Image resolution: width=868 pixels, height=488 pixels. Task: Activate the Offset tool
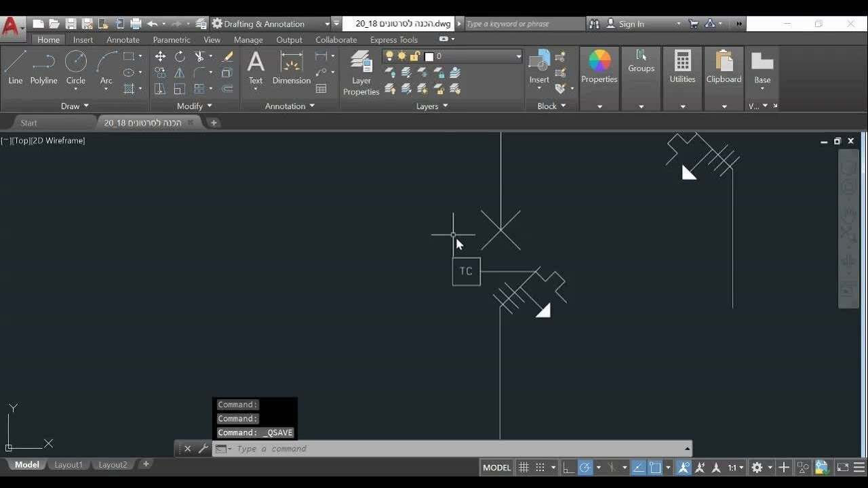click(228, 89)
